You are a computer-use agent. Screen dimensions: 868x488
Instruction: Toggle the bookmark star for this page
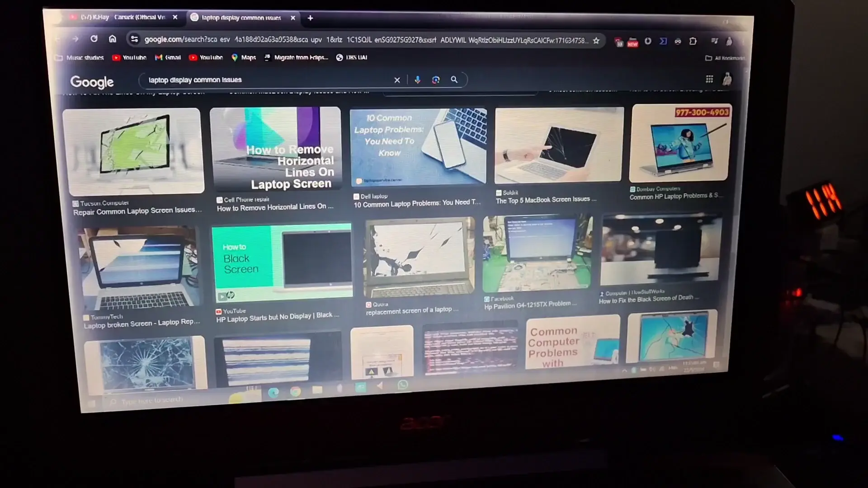pyautogui.click(x=596, y=40)
